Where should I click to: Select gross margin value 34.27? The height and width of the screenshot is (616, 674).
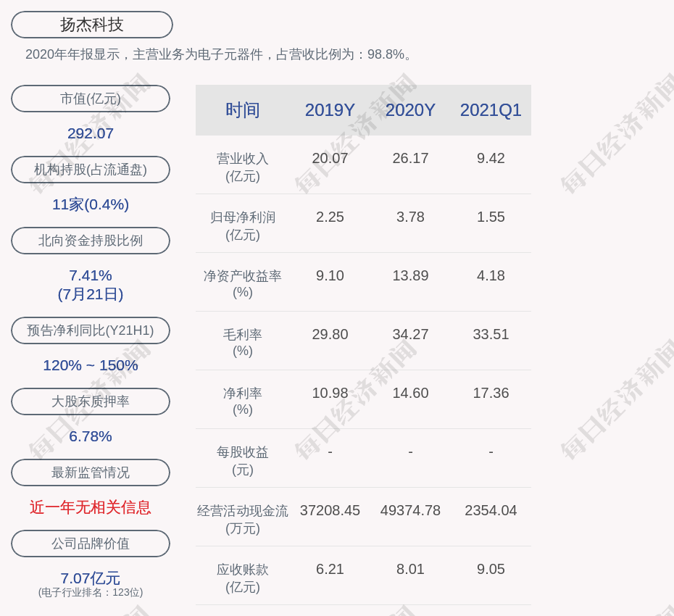(x=410, y=334)
